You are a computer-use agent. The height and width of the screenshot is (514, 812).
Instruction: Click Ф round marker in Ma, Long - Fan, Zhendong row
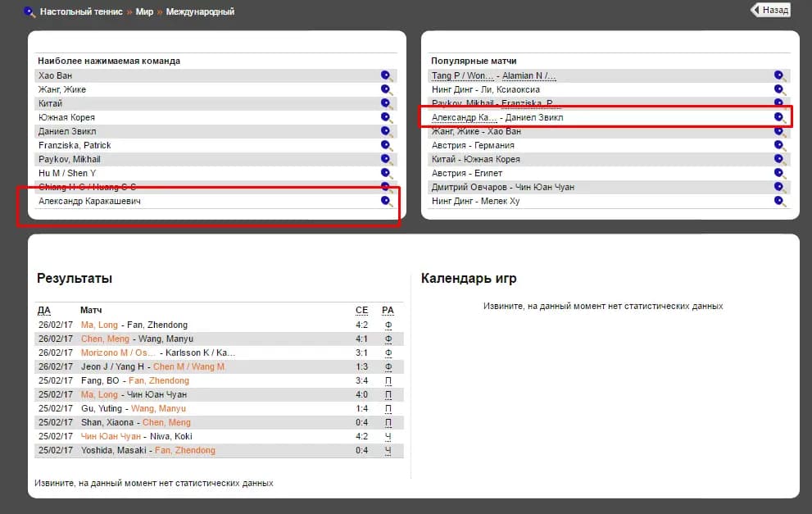coord(388,325)
